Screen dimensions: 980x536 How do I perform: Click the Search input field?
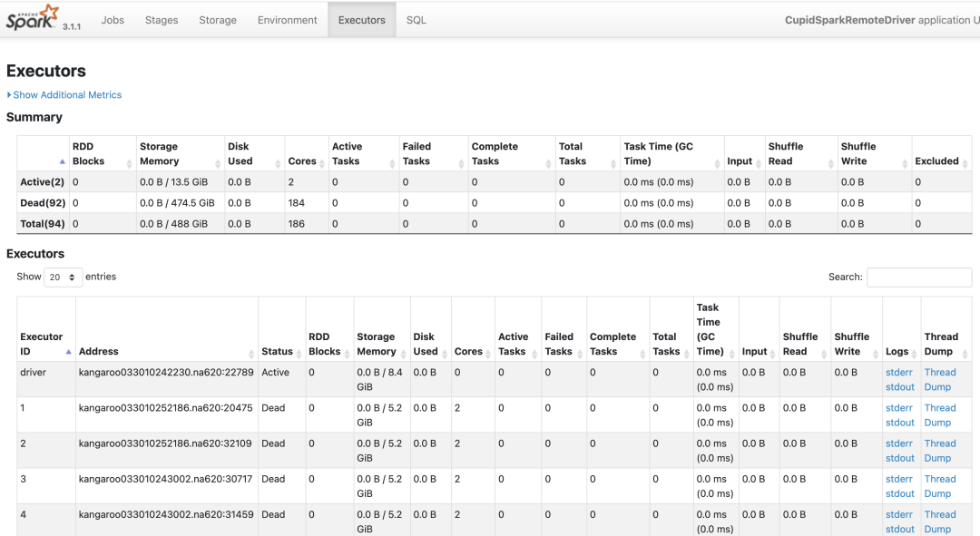(918, 278)
